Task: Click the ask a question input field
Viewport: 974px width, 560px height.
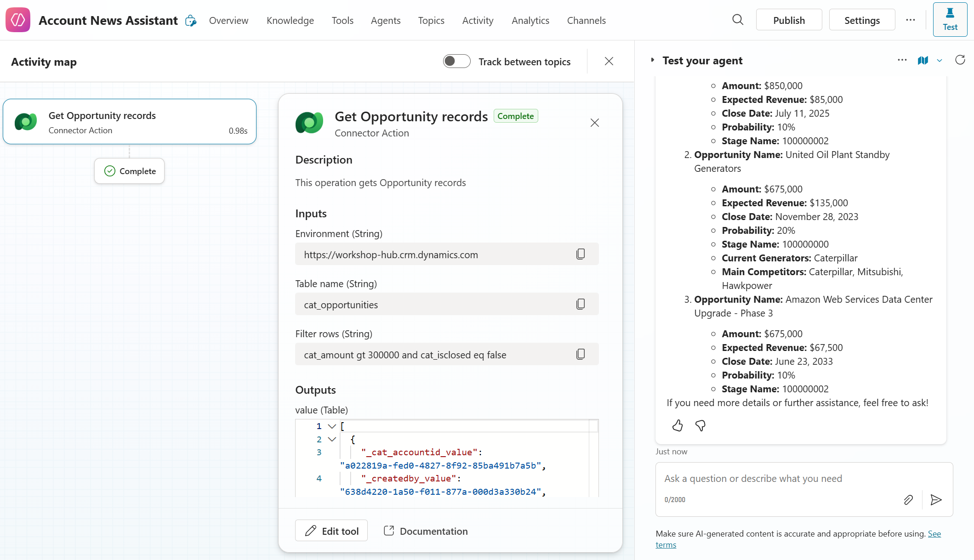Action: (781, 479)
